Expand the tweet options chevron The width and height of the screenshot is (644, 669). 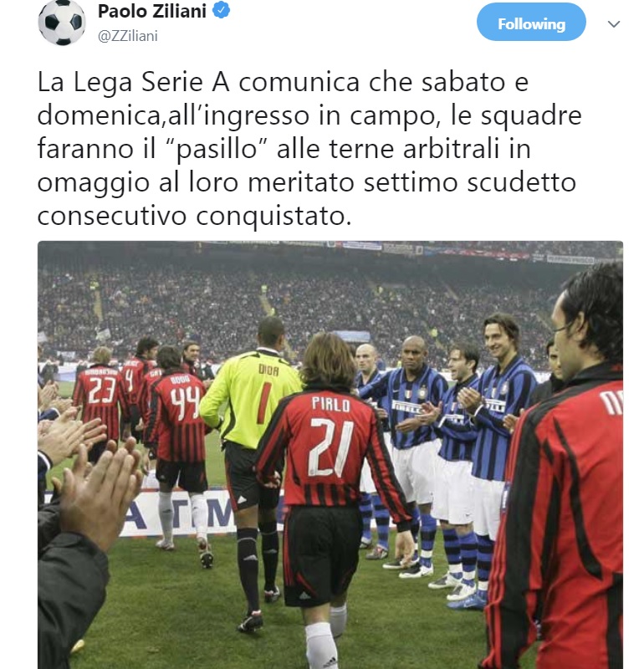coord(614,24)
